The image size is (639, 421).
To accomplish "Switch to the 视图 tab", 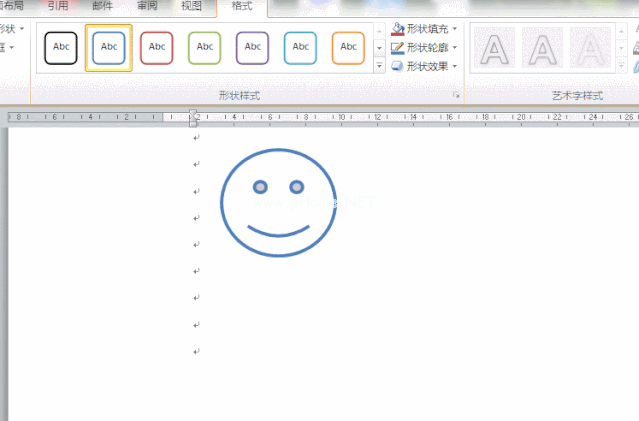I will click(191, 6).
